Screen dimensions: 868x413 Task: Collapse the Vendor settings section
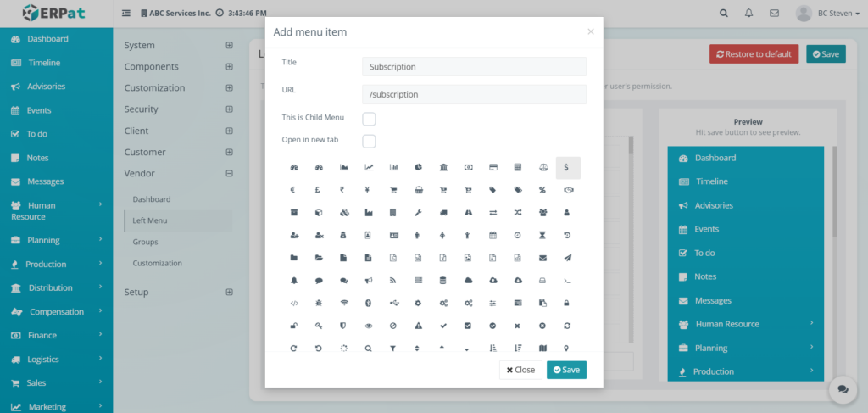pyautogui.click(x=229, y=174)
